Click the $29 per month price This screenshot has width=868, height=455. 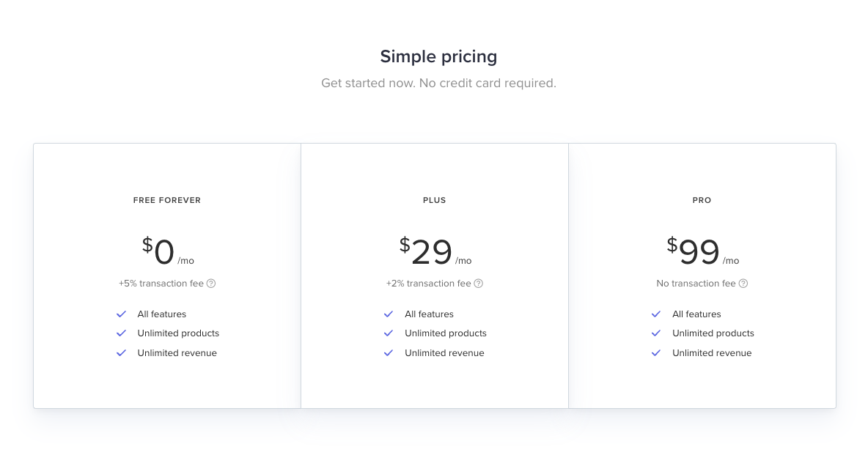[x=434, y=251]
